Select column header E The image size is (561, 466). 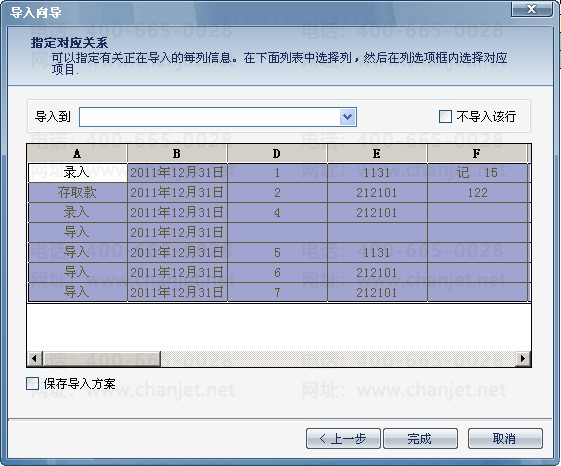377,154
